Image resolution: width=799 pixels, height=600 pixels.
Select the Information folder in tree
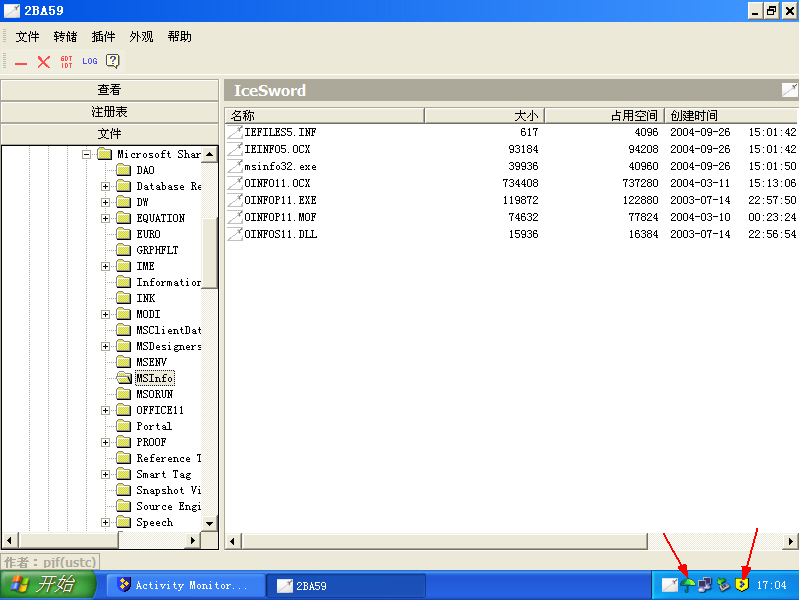tap(169, 282)
